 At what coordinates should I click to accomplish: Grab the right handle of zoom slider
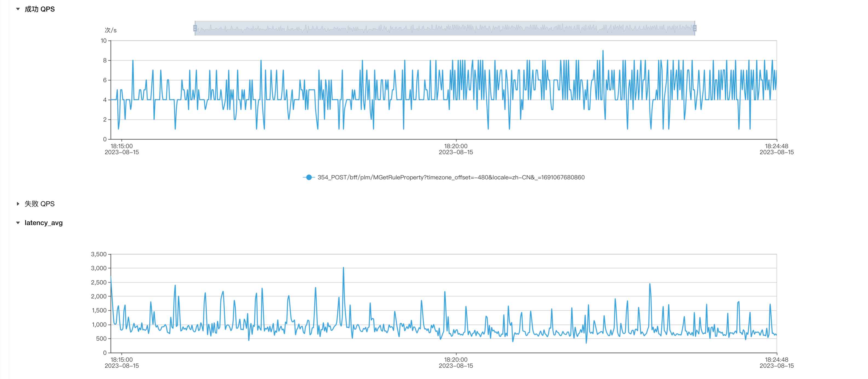point(695,28)
